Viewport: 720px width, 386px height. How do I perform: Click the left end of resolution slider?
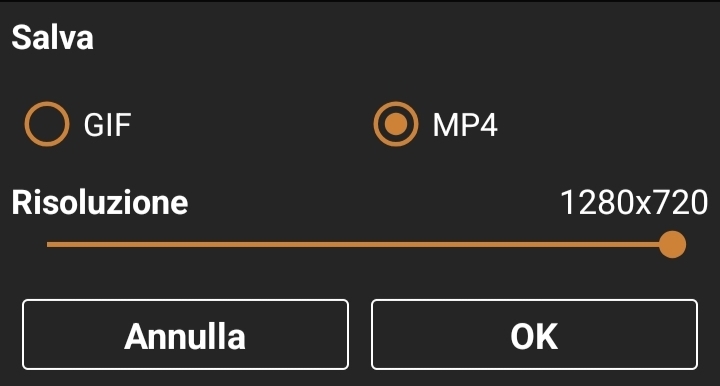click(49, 244)
